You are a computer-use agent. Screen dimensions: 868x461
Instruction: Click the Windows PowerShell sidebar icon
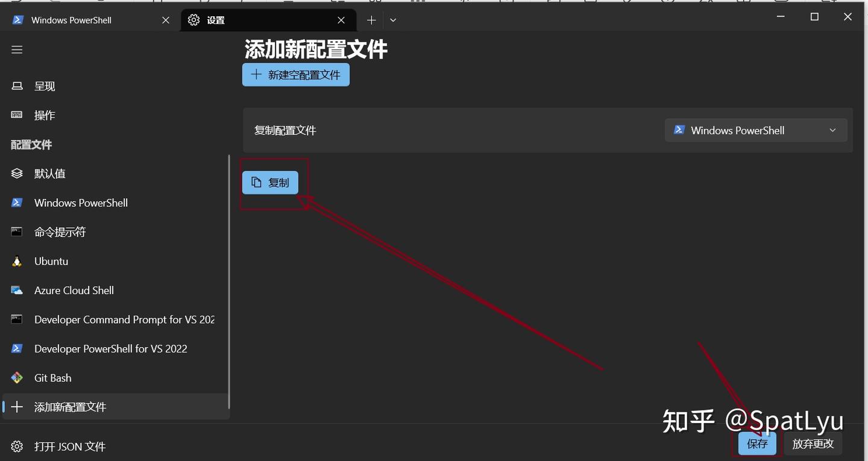click(16, 202)
